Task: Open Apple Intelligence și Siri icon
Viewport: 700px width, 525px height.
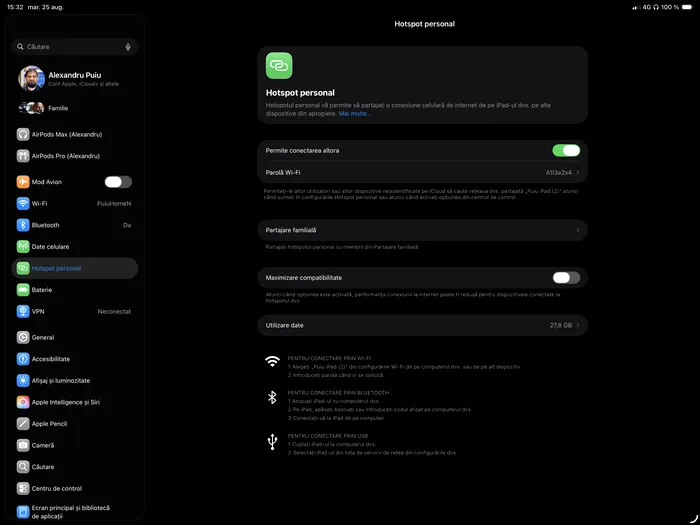Action: click(23, 402)
